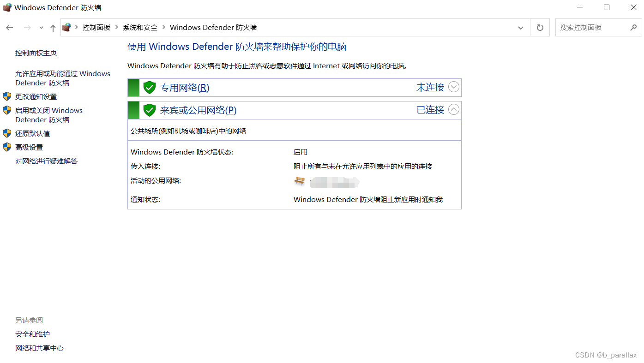644x363 pixels.
Task: Click the 启用 firewall state value
Action: click(301, 152)
